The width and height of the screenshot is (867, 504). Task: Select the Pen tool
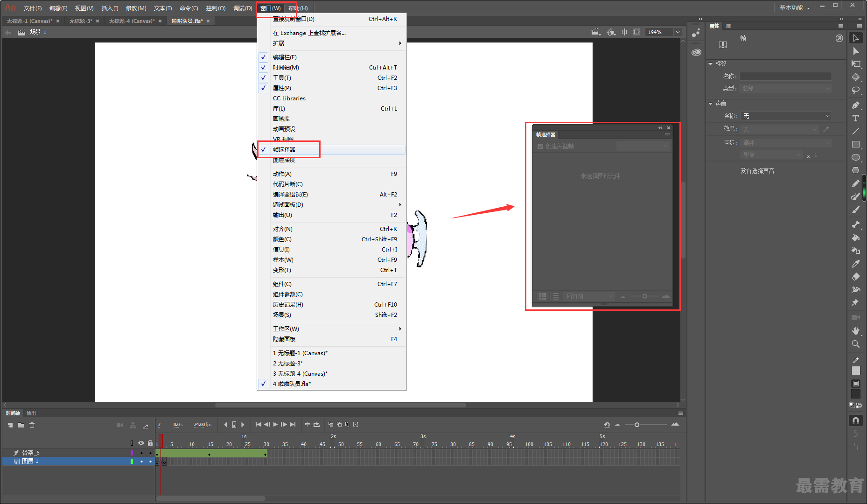click(x=856, y=105)
